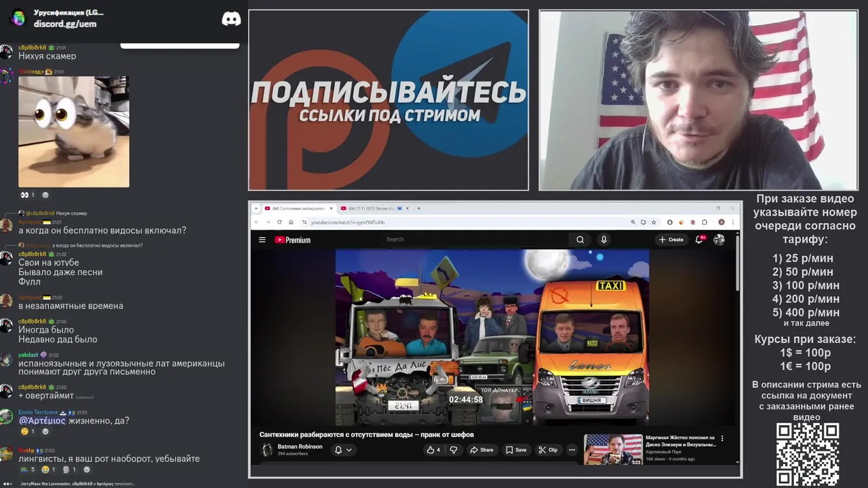Click the Discord logo in overlay header

pos(231,19)
